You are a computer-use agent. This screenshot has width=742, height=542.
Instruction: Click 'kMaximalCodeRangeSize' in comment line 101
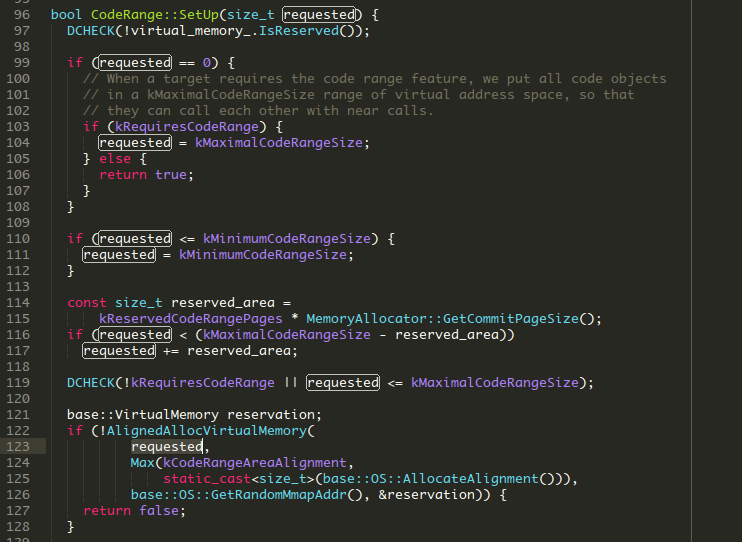coord(230,95)
